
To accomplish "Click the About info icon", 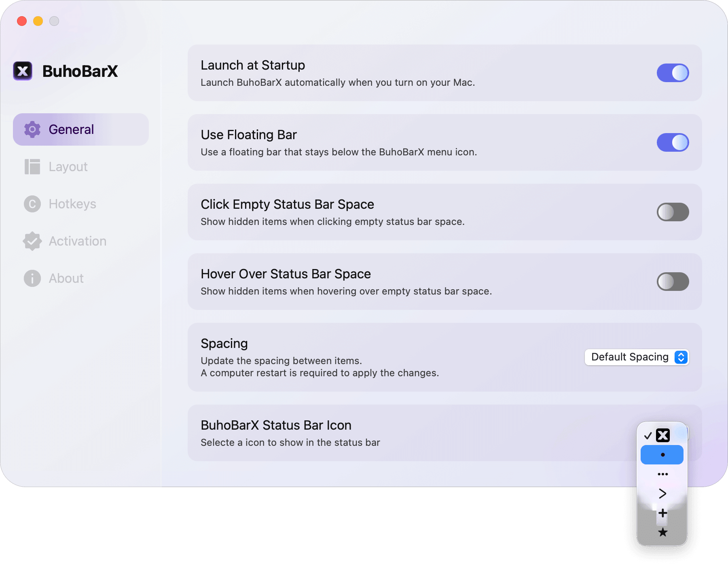I will 32,278.
